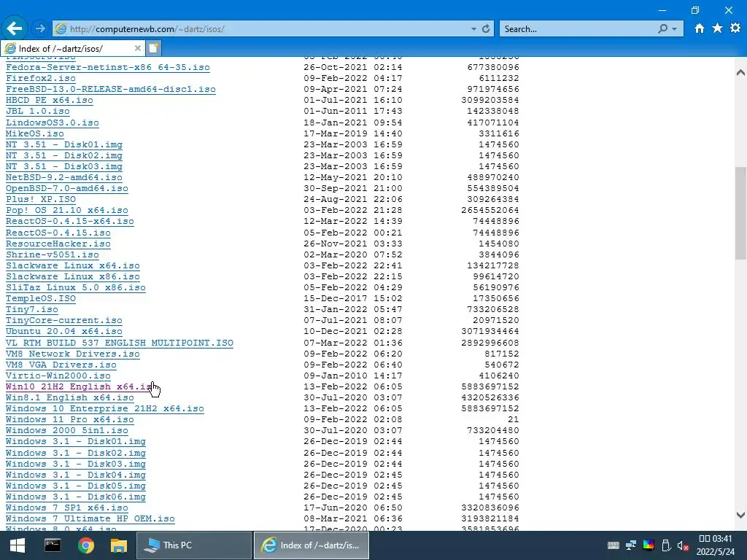This screenshot has height=560, width=747.
Task: Open the FreeBSD-13.0-RELEASE-amd64-disc1.iso link
Action: click(111, 89)
